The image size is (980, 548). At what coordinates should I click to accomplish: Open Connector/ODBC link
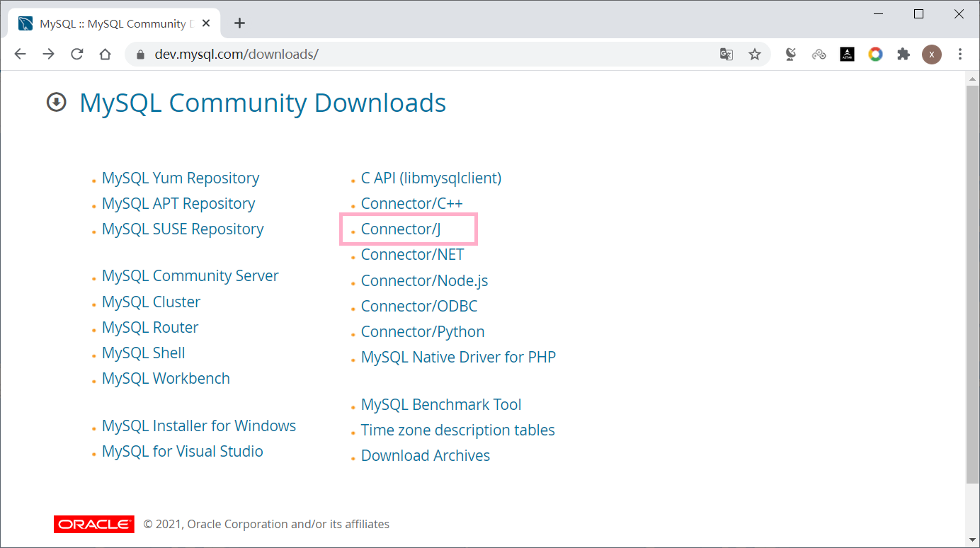click(419, 306)
